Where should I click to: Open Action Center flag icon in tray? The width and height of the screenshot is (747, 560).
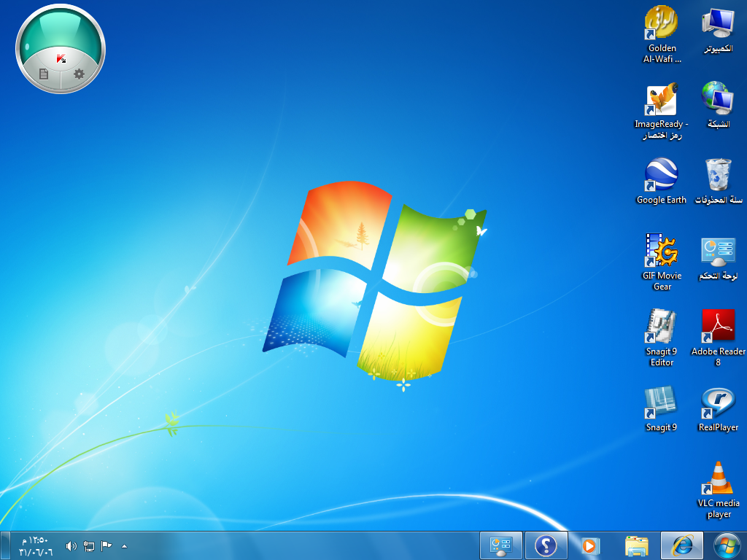click(x=107, y=546)
